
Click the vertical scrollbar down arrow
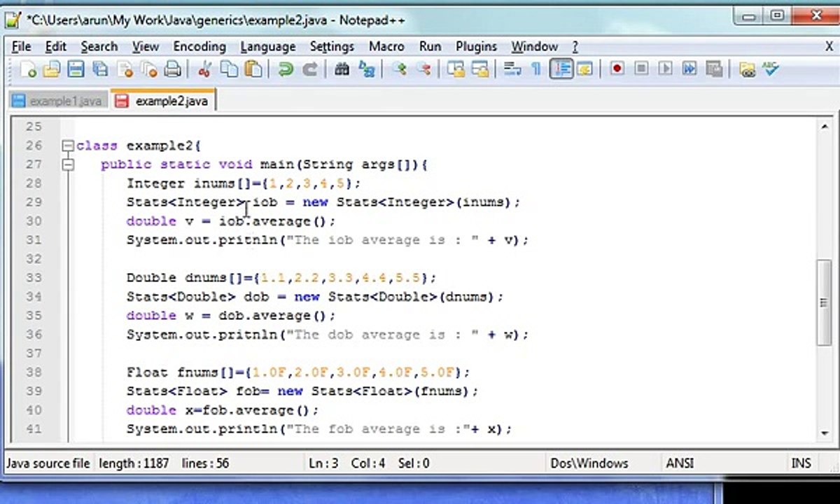pos(824,433)
